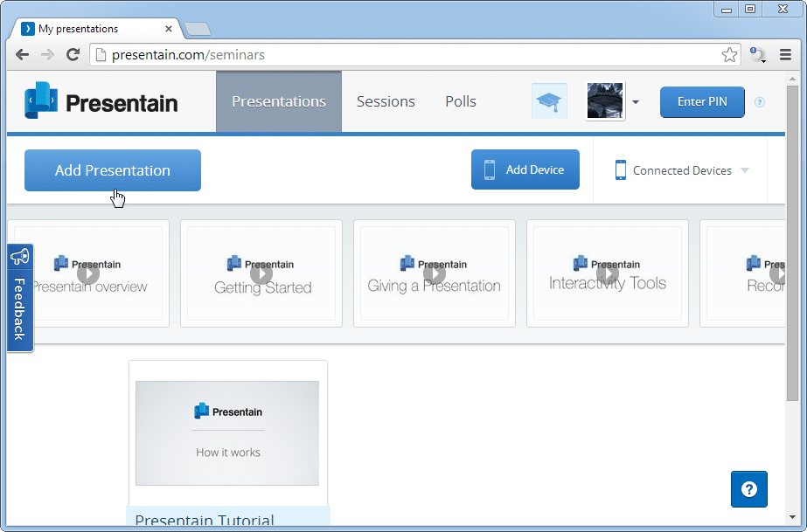The width and height of the screenshot is (807, 532).
Task: Play the Interactivity Tools video
Action: tap(608, 274)
